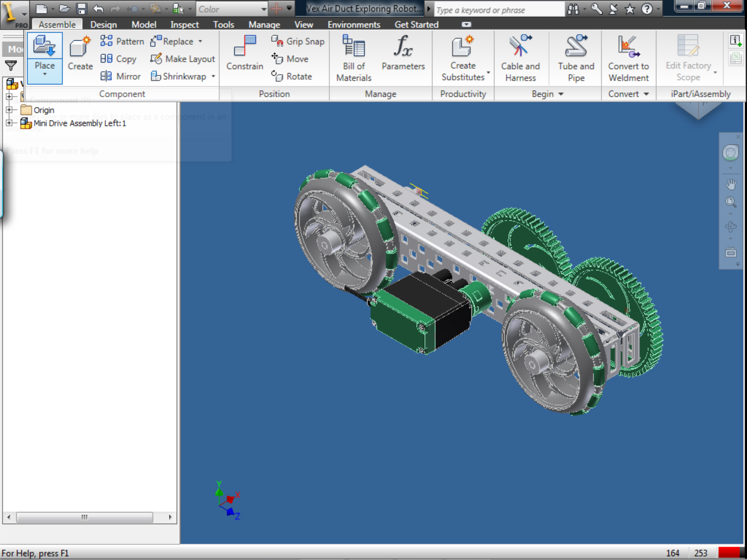This screenshot has height=560, width=747.
Task: Expand the Begin panel dropdown
Action: coord(561,94)
